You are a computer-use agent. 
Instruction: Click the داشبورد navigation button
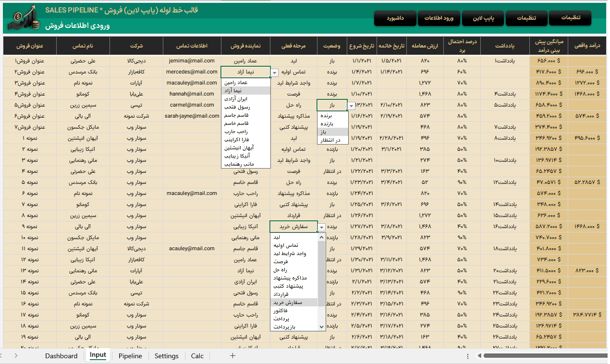tap(395, 18)
